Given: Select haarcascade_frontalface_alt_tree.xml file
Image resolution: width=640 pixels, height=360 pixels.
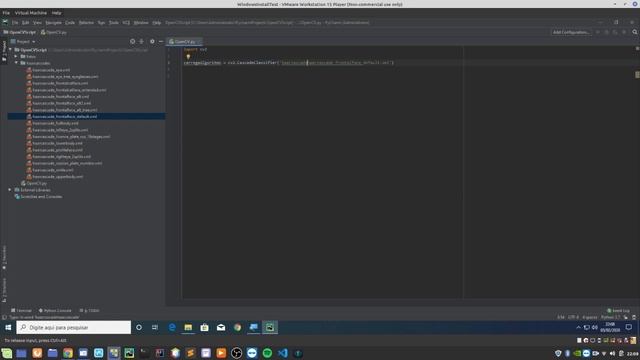Looking at the screenshot, I should point(64,110).
